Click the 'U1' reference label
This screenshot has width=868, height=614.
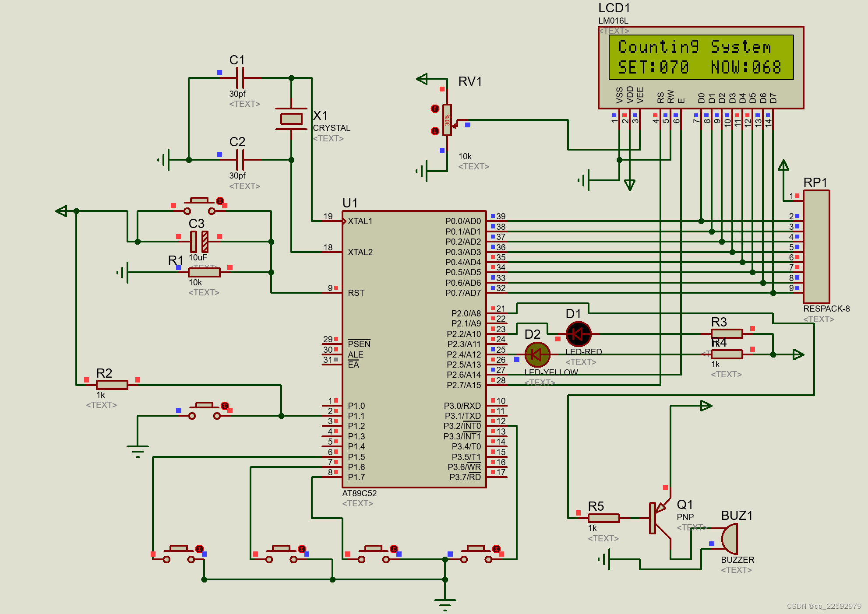click(x=350, y=203)
